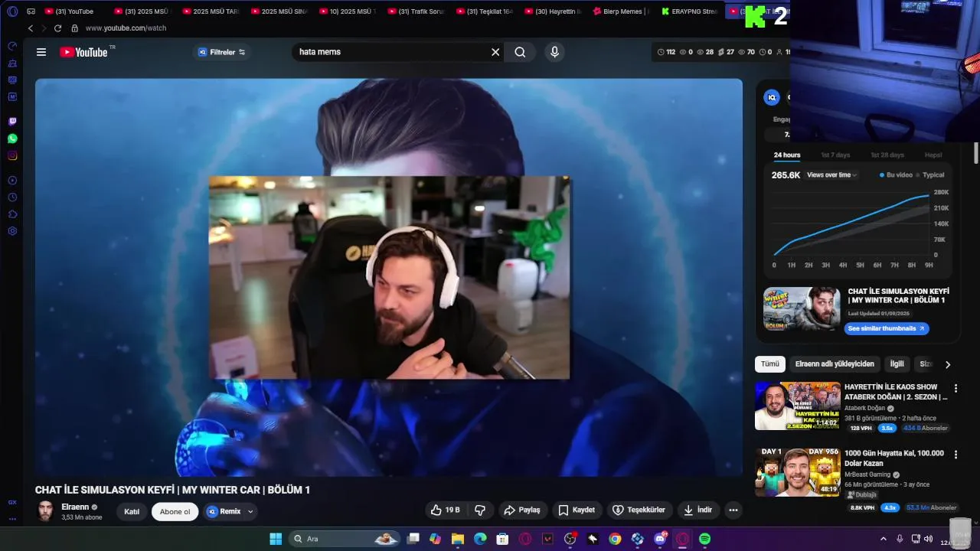This screenshot has width=980, height=551.
Task: Go back with browser back arrow
Action: click(x=31, y=28)
